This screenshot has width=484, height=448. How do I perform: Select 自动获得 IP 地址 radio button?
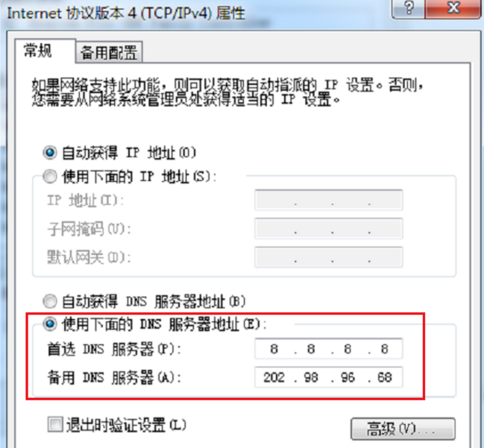pyautogui.click(x=50, y=152)
